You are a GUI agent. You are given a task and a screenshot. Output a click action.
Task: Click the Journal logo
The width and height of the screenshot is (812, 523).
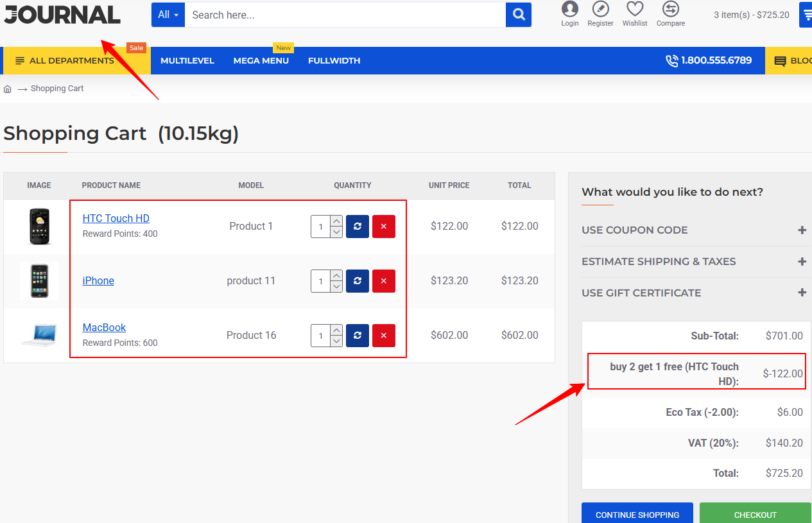coord(62,14)
